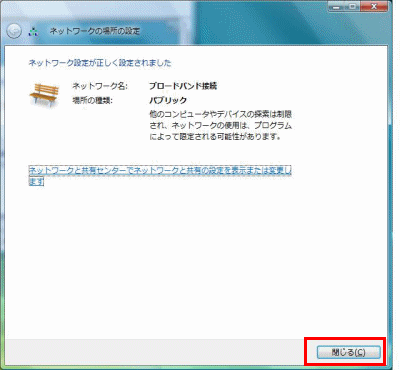Go back using the round arrow button
400x370 pixels.
pos(14,31)
